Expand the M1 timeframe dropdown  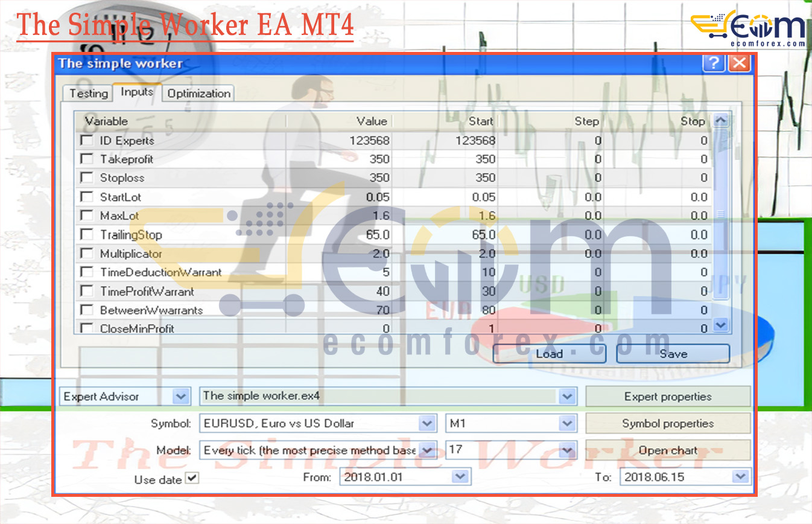pyautogui.click(x=567, y=424)
